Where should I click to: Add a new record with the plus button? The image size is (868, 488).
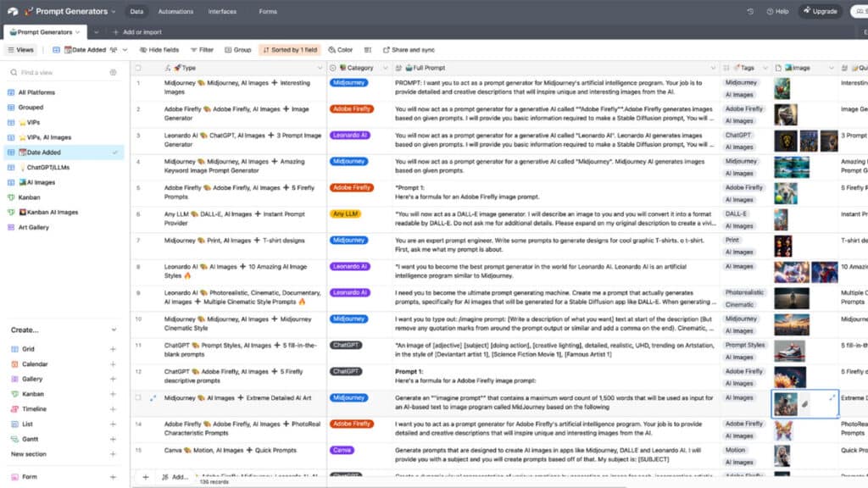(146, 476)
